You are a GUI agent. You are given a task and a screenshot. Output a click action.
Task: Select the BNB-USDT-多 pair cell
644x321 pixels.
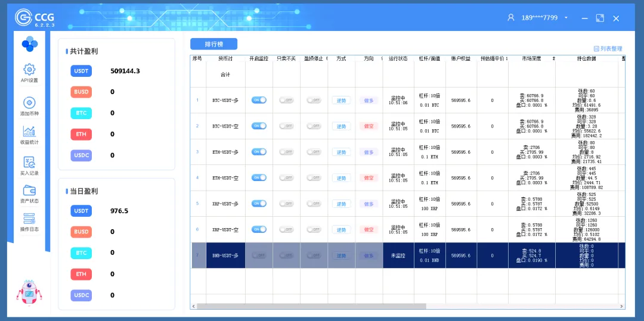(225, 255)
